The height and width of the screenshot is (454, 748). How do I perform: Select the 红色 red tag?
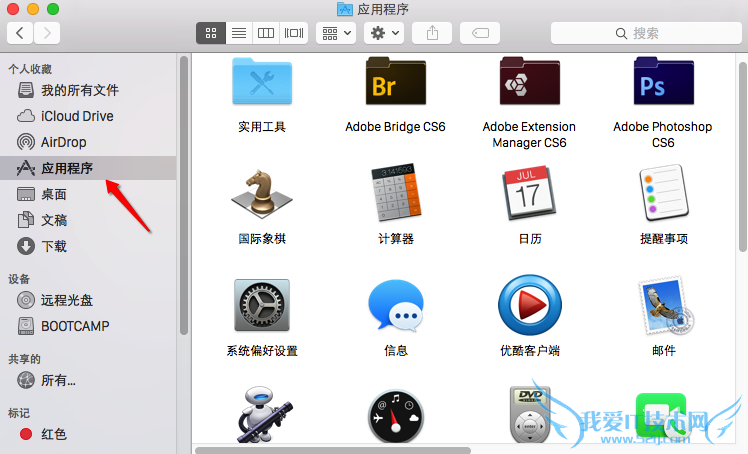pos(88,434)
